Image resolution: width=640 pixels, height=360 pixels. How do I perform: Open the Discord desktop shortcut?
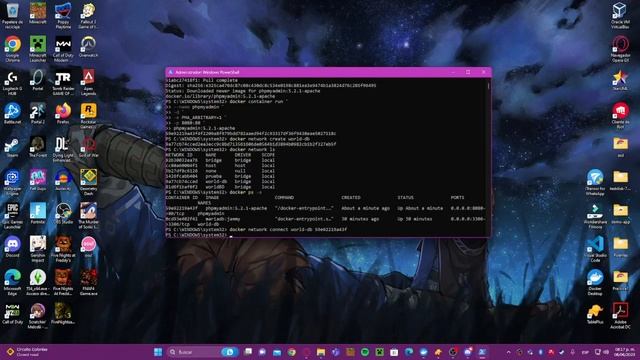pos(13,247)
